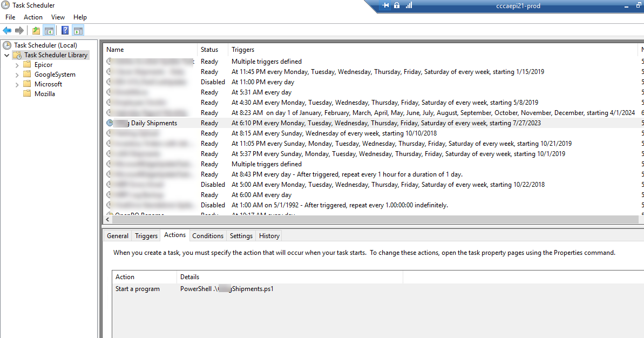This screenshot has height=338, width=644.
Task: Expand the GoogleSystem folder node
Action: tap(17, 75)
